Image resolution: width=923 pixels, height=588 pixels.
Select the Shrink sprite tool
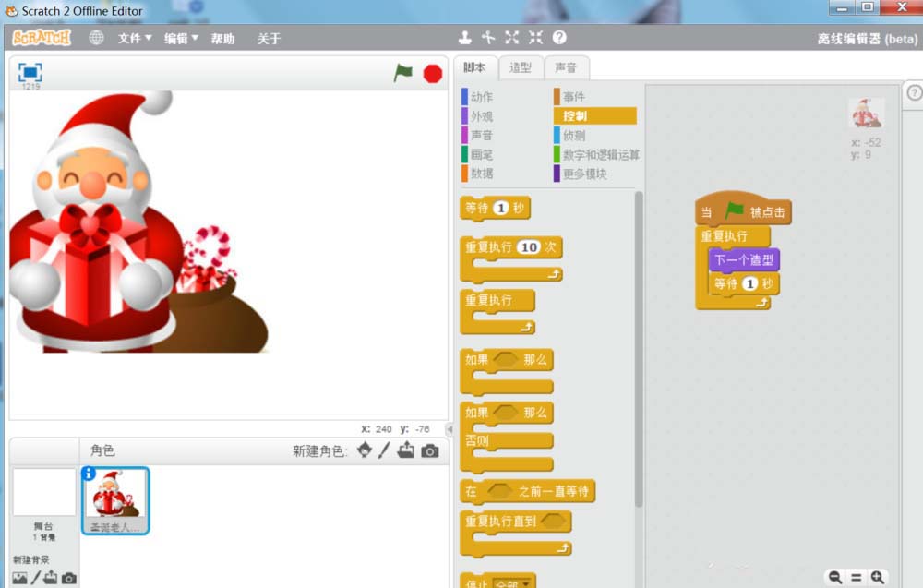(x=535, y=38)
